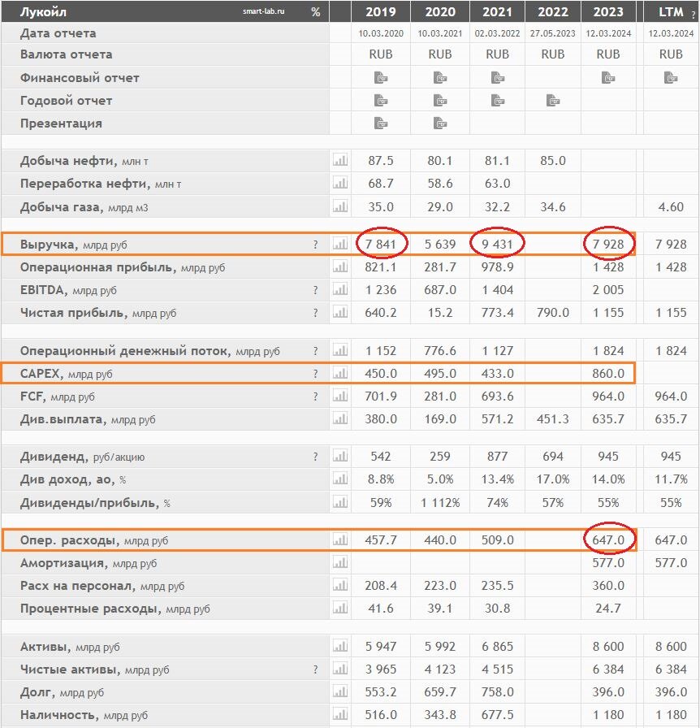700x728 pixels.
Task: Open help question mark for Операционный денежный поток
Action: point(316,351)
